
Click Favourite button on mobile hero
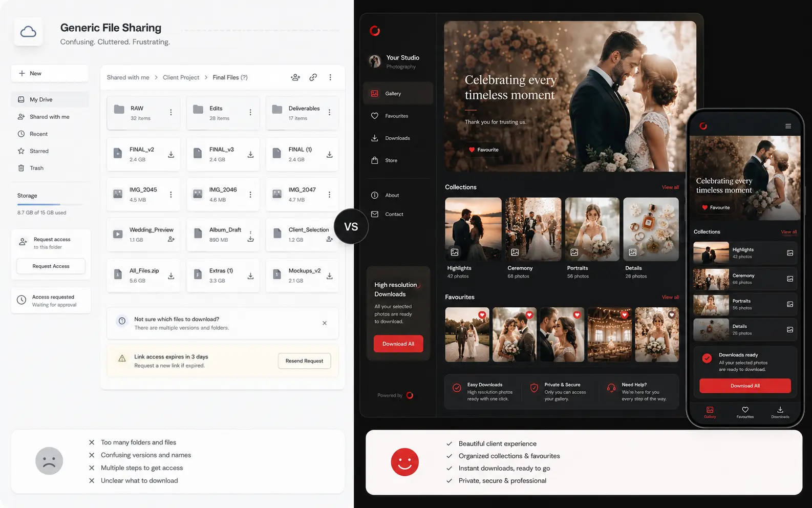(716, 207)
